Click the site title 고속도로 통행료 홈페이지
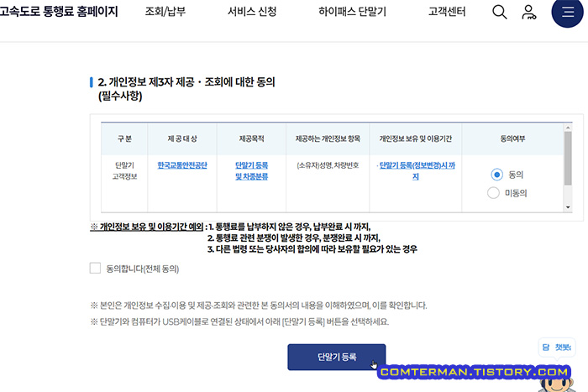This screenshot has width=588, height=392. [59, 12]
